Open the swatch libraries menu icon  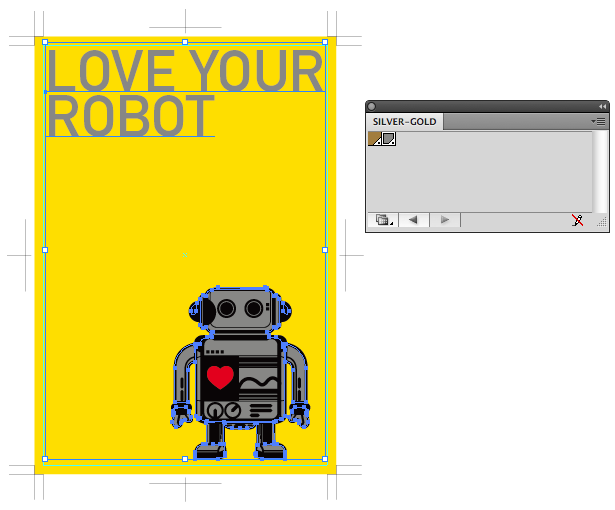point(383,220)
